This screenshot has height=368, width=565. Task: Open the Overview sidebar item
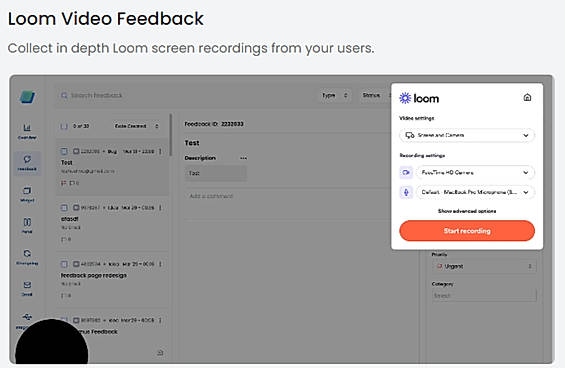pos(27,132)
